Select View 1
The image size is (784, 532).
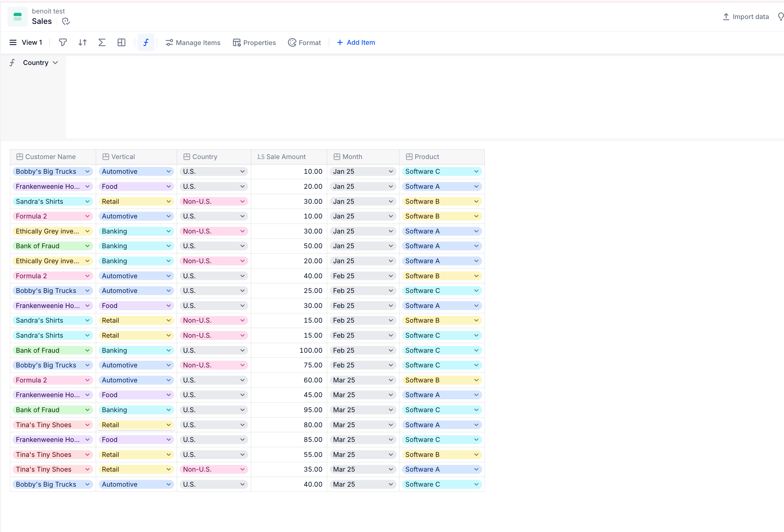click(x=32, y=43)
